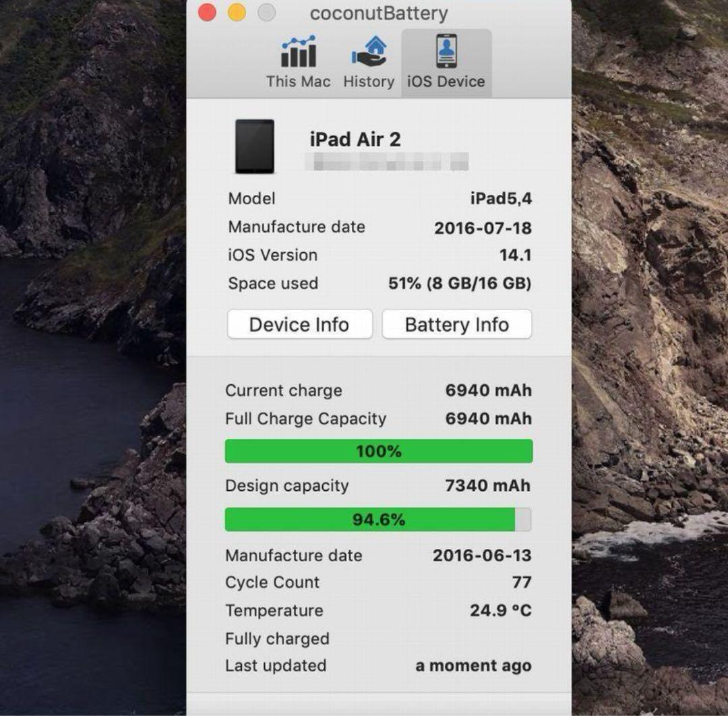Screen dimensions: 728x716
Task: Click the Model label
Action: tap(251, 199)
